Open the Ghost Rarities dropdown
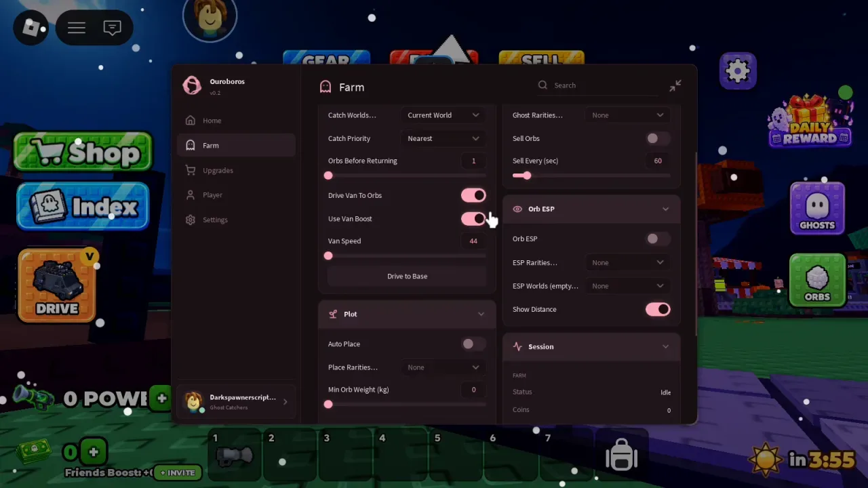Image resolution: width=868 pixels, height=488 pixels. pyautogui.click(x=628, y=115)
